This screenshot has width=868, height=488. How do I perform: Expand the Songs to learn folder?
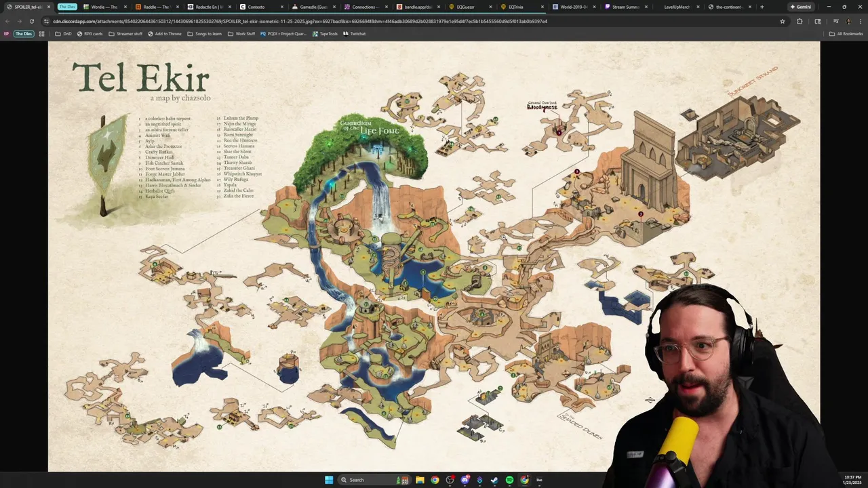pyautogui.click(x=205, y=33)
